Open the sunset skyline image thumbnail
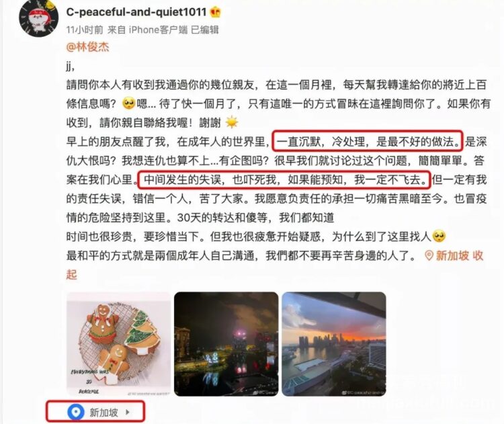 333,344
